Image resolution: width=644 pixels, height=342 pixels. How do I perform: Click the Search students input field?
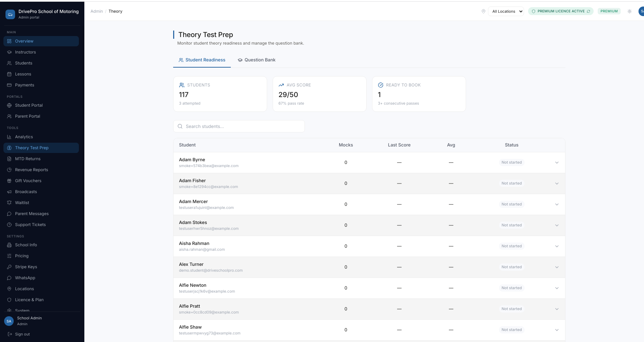(239, 126)
